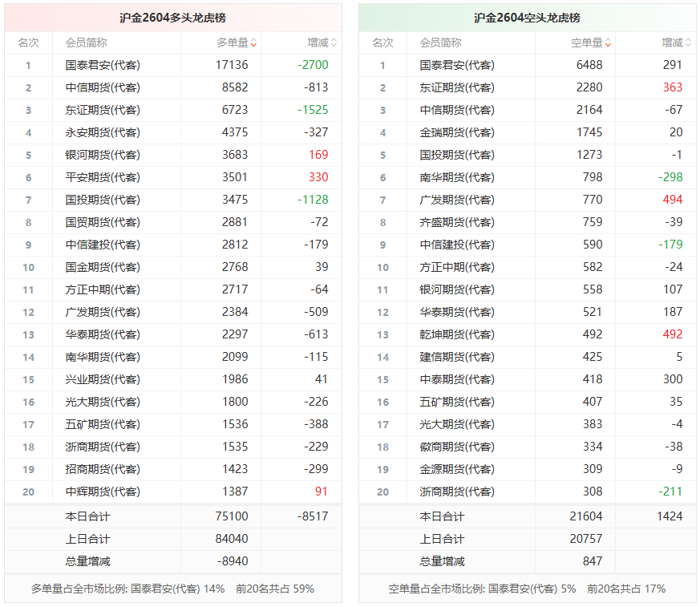
Task: Select 广发期货(代客) in short ranking
Action: click(x=457, y=200)
